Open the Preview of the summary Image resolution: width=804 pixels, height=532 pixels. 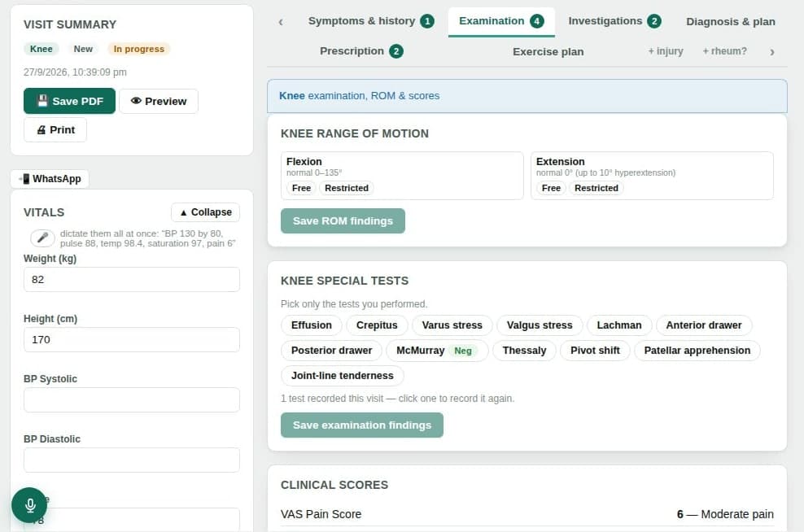tap(159, 101)
